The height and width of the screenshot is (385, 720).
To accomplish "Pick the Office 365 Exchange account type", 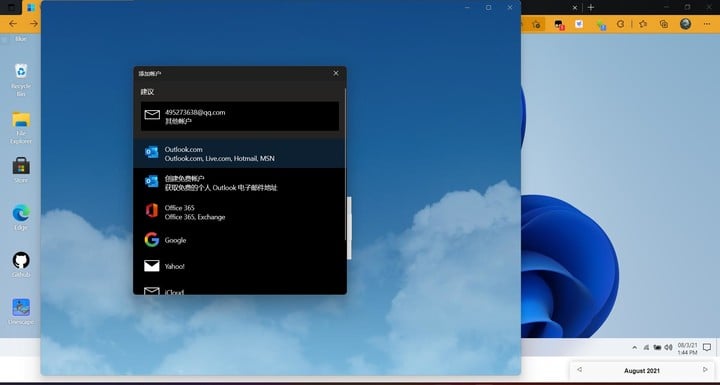I will click(x=239, y=212).
